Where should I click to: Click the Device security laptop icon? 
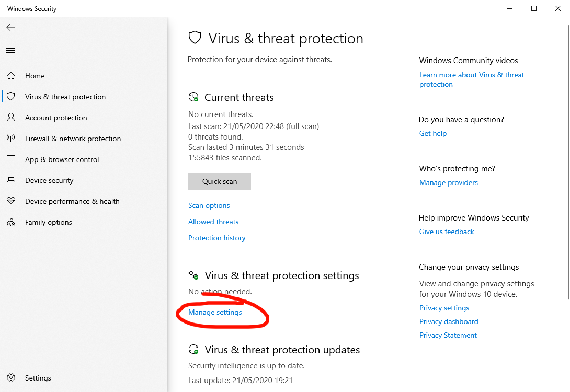(10, 180)
